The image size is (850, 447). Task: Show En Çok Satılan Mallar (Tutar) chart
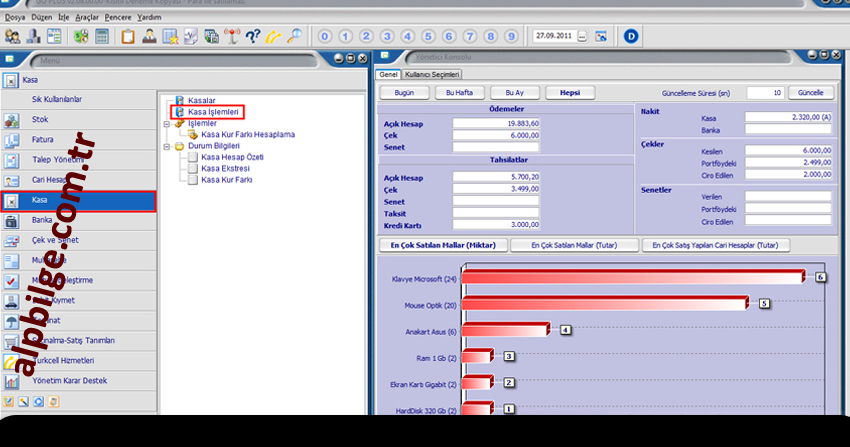pos(573,245)
